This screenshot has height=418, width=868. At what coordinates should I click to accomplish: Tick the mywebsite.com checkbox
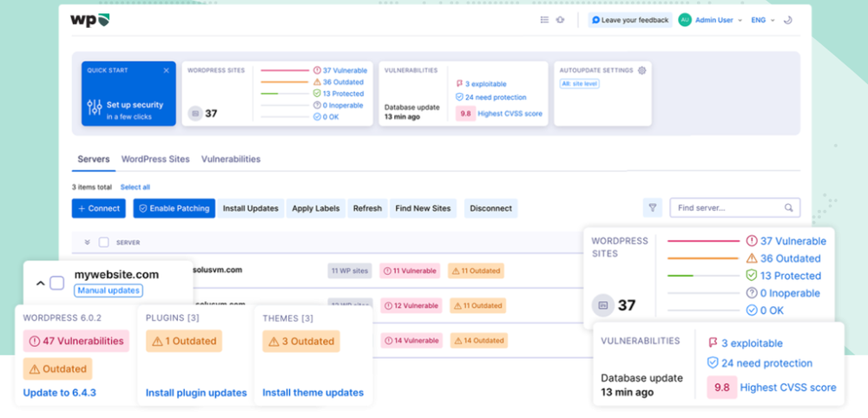57,283
